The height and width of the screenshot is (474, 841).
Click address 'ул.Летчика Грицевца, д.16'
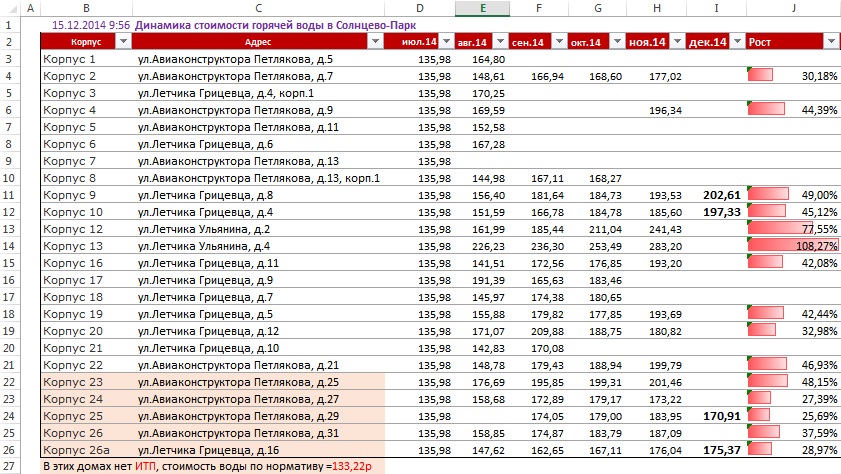(x=209, y=450)
